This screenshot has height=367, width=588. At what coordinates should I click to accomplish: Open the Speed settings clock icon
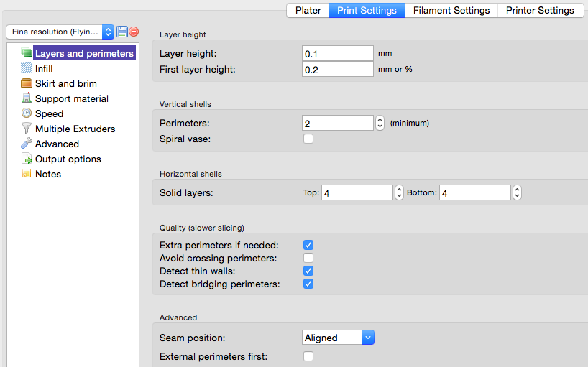click(27, 113)
